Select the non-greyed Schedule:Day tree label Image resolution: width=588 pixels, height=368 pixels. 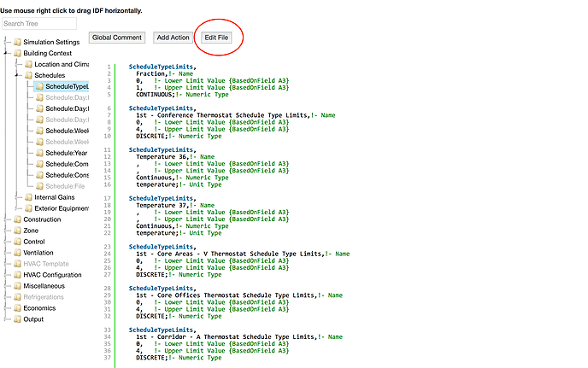(x=68, y=108)
